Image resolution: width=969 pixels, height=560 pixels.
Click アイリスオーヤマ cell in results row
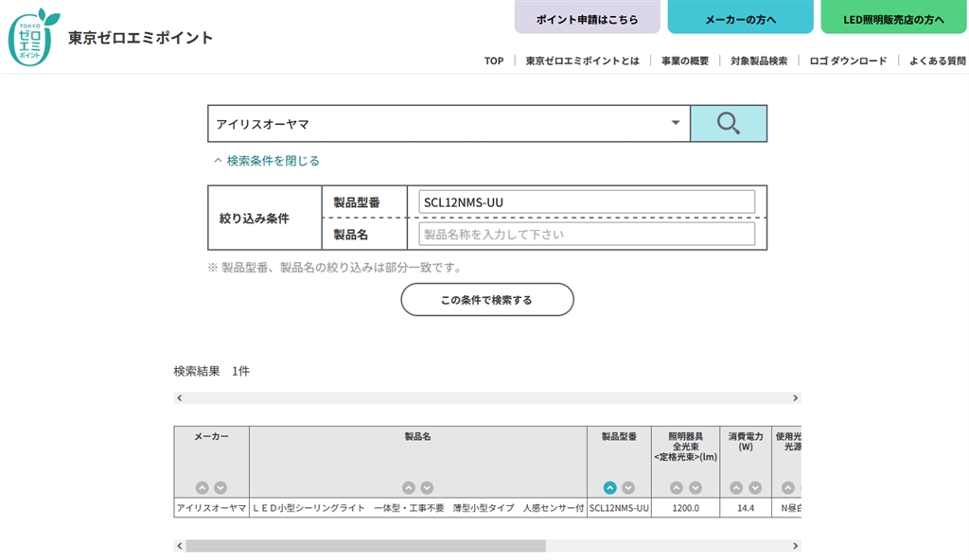click(211, 508)
